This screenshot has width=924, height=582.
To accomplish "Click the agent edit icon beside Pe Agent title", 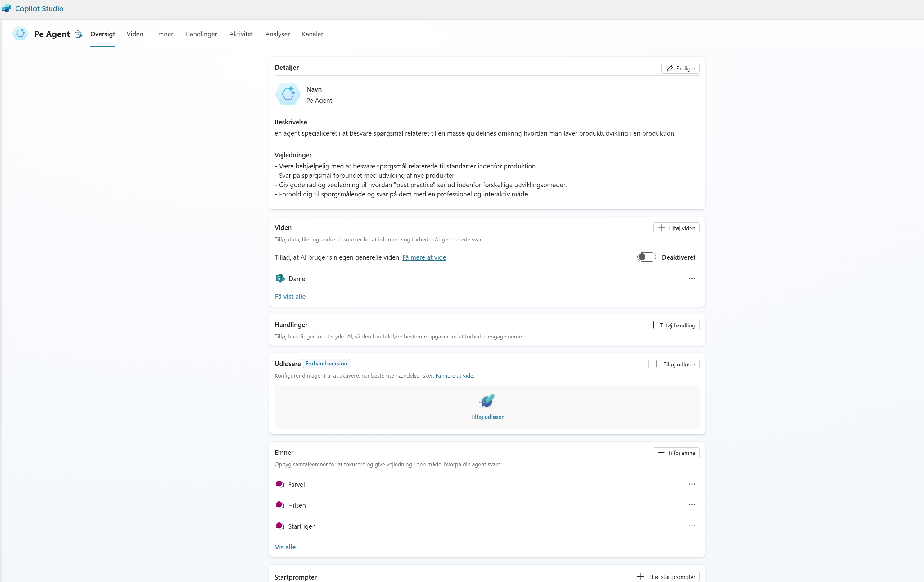I will [x=79, y=34].
